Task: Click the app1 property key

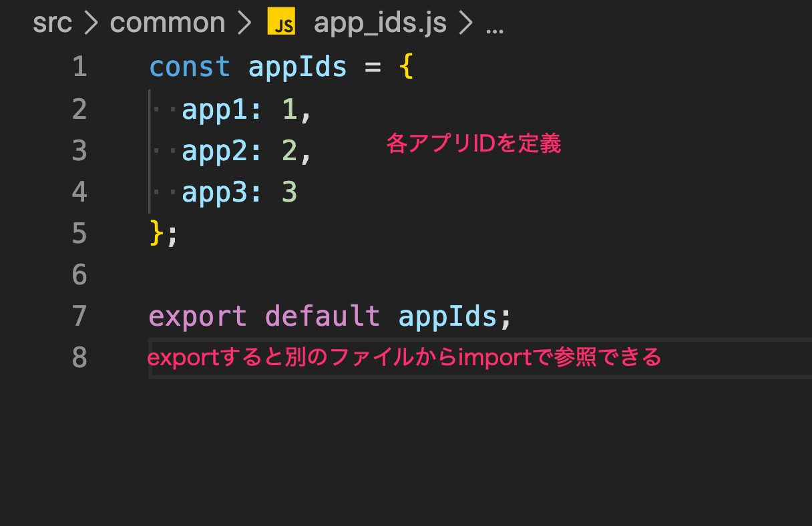Action: coord(214,109)
